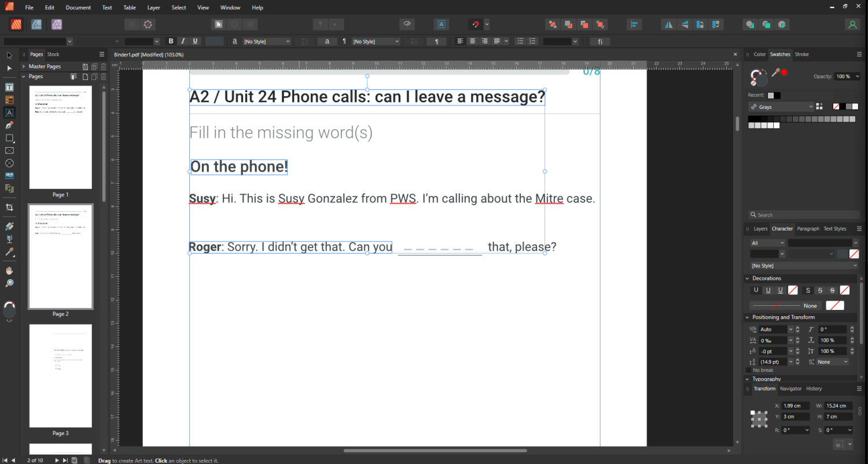
Task: Select the Pen tool in the left toolbar
Action: click(x=9, y=125)
